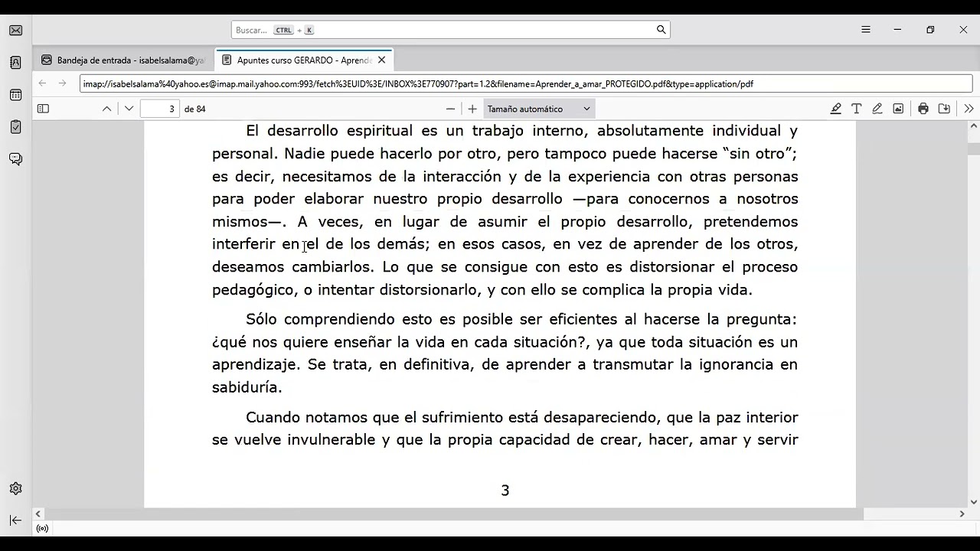Select the add image annotation tool
Image resolution: width=980 pixels, height=551 pixels.
[898, 109]
